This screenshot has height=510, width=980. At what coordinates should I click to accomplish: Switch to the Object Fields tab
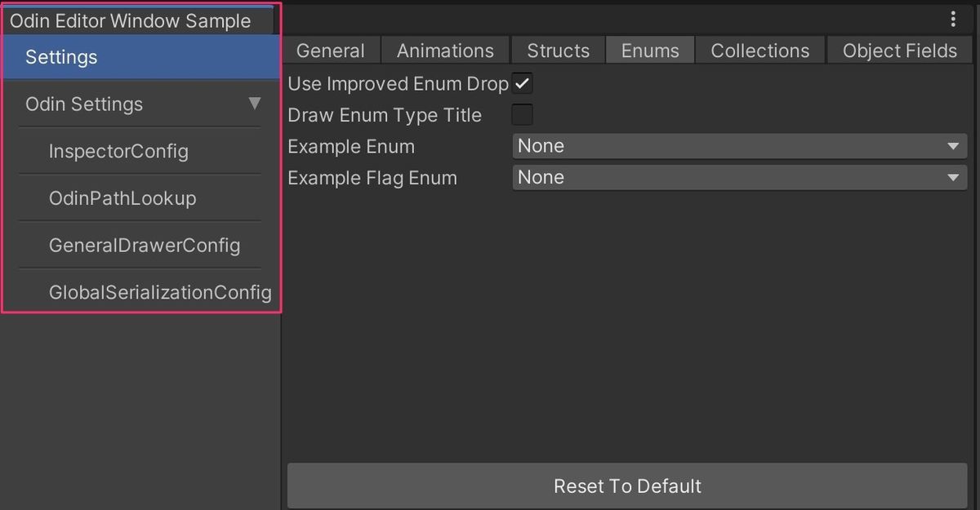900,51
